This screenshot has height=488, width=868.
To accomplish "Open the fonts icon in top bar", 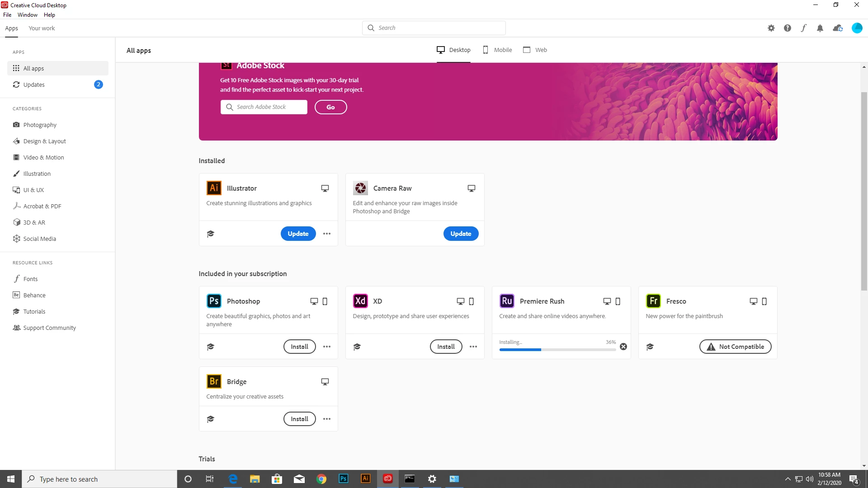I will tap(803, 28).
